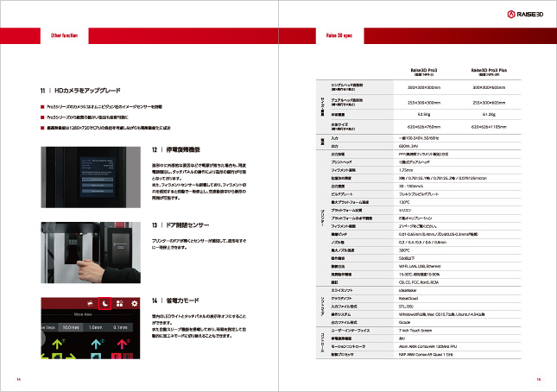Click the '620×626×760mm' body size cell
This screenshot has width=557, height=392.
(424, 127)
